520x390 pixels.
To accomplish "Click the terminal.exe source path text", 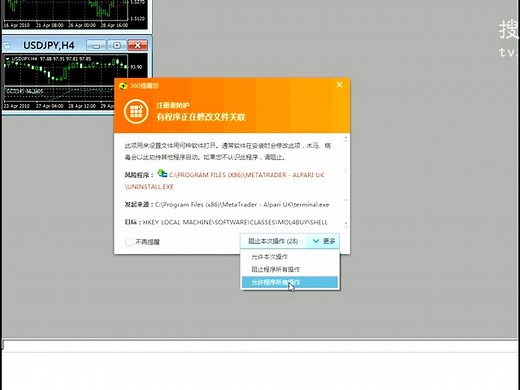I will (242, 205).
